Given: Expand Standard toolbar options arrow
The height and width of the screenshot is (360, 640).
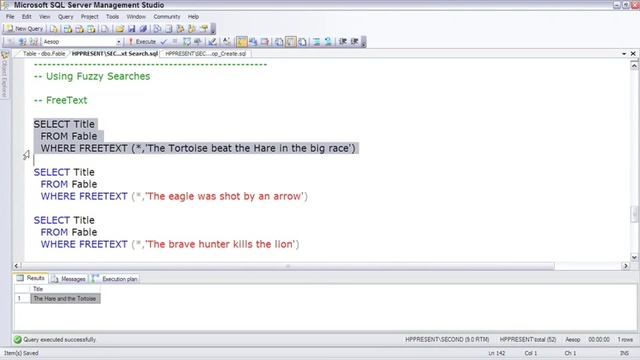Looking at the screenshot, I should (213, 29).
